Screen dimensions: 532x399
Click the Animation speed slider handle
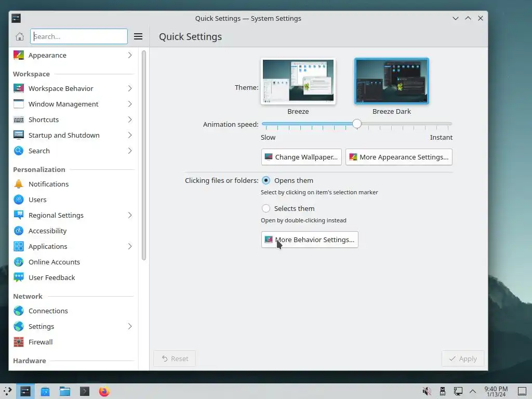pos(356,124)
